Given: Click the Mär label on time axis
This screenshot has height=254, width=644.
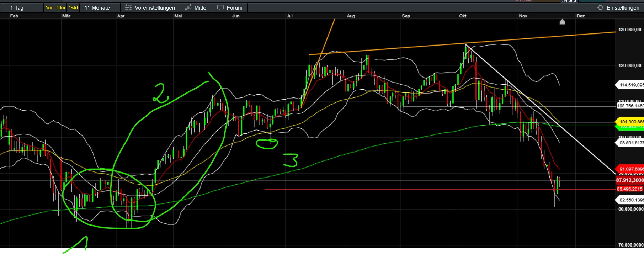Looking at the screenshot, I should pos(66,16).
